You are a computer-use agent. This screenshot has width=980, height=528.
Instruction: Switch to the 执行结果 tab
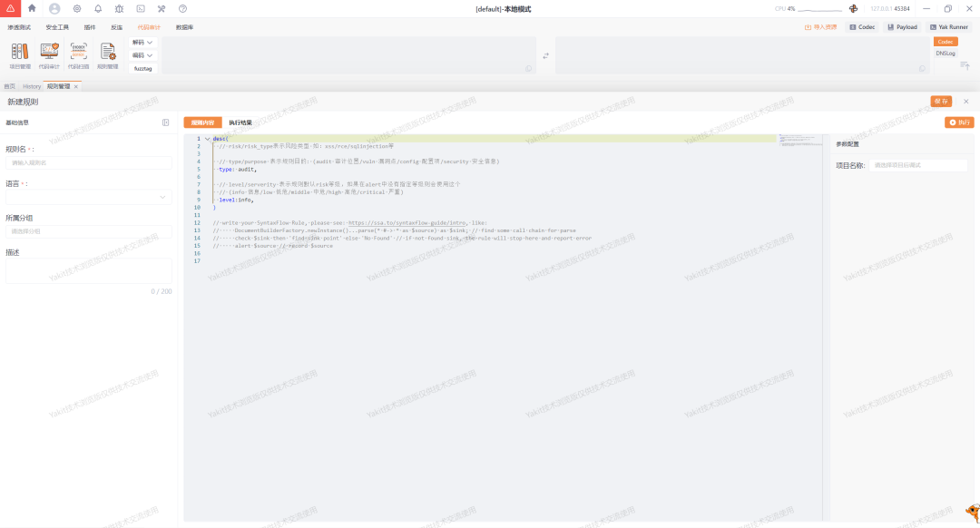click(x=240, y=122)
